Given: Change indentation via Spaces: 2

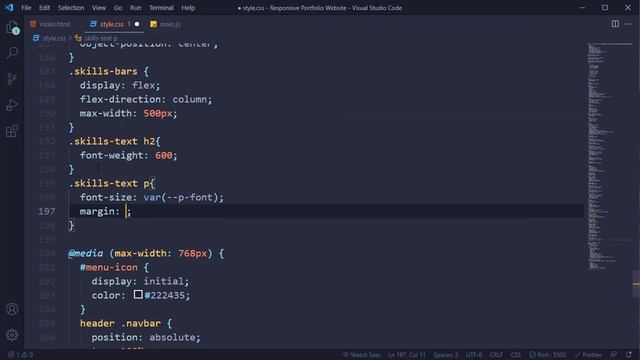Looking at the screenshot, I should (x=445, y=355).
